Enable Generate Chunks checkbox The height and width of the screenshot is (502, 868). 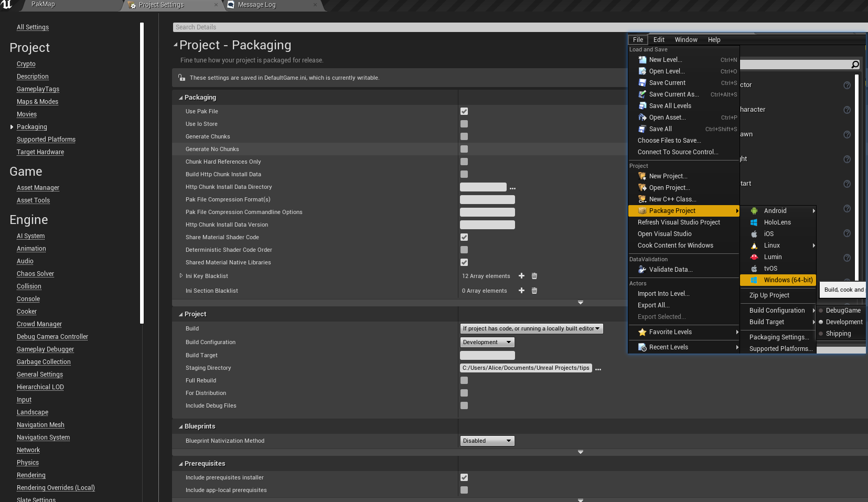point(464,136)
